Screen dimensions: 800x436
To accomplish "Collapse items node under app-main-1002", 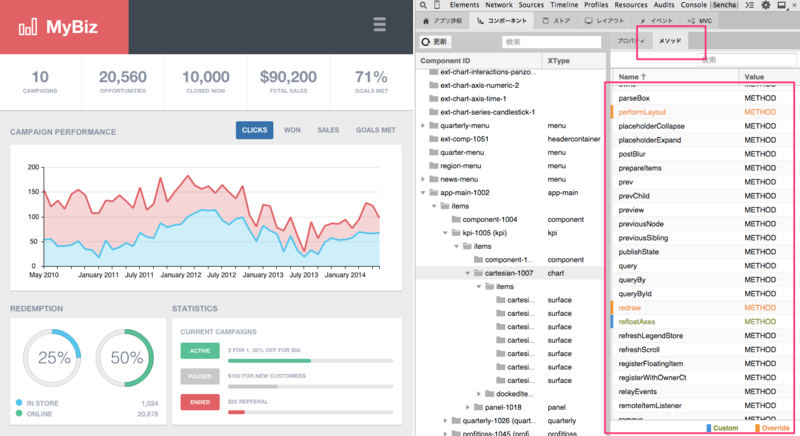I will (434, 206).
